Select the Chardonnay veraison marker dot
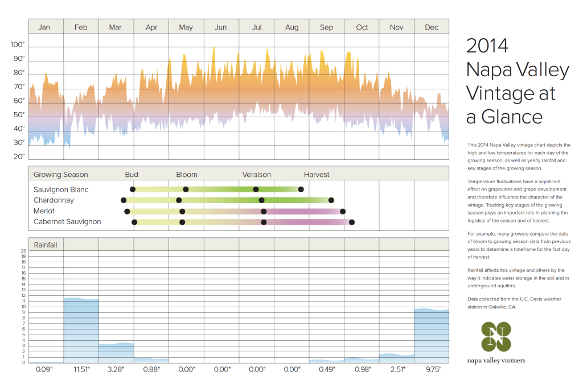The image size is (583, 392). coord(261,200)
